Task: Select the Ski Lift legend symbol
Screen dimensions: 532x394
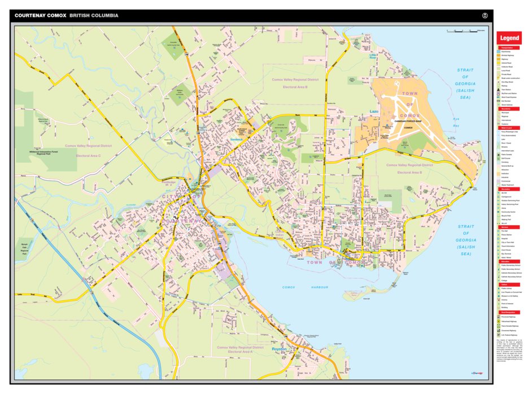Action: (x=497, y=224)
